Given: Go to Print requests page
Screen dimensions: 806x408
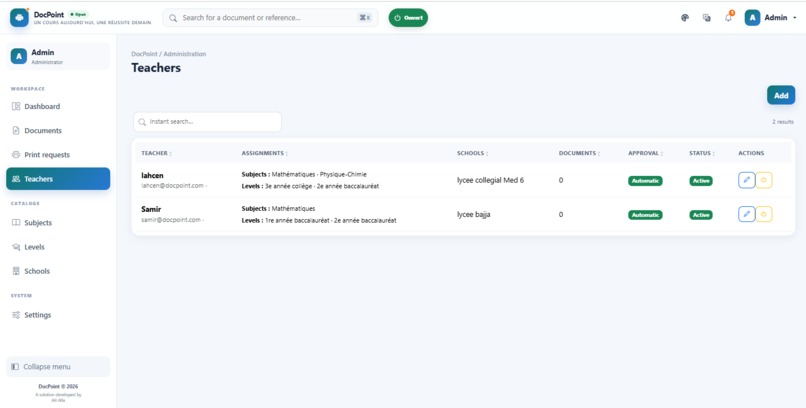Looking at the screenshot, I should pos(58,155).
